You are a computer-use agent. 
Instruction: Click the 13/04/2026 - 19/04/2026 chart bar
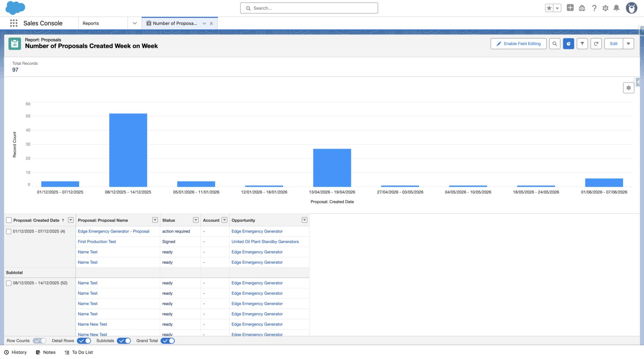tap(332, 168)
